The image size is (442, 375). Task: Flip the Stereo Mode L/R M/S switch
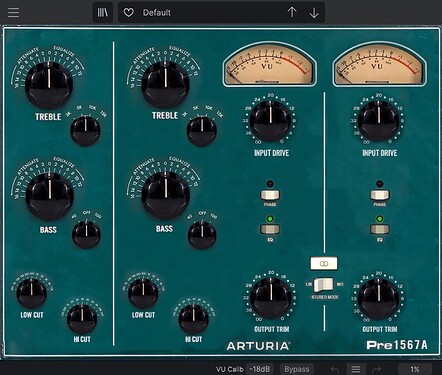(x=324, y=284)
